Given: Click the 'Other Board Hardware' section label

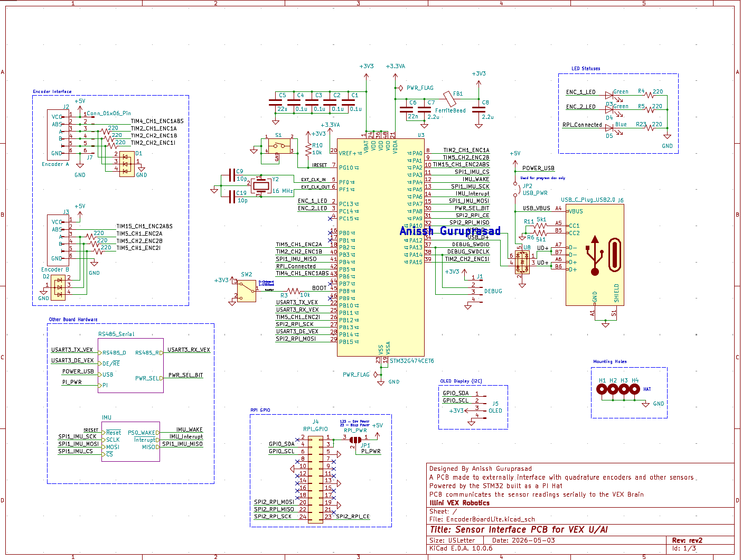Looking at the screenshot, I should click(x=73, y=320).
